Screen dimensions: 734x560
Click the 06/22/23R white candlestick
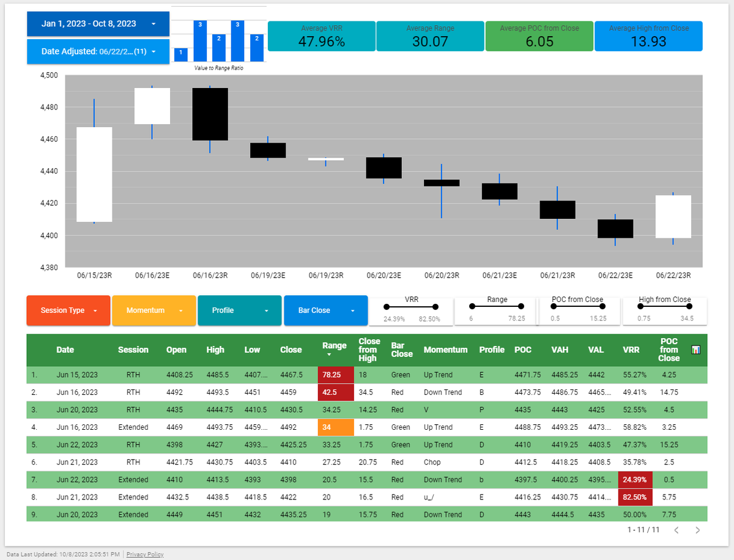coord(673,216)
